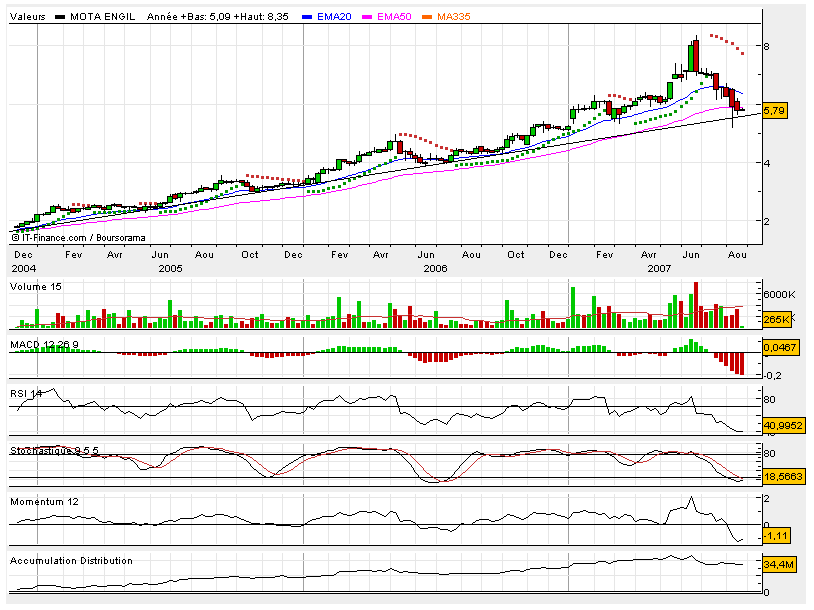This screenshot has height=610, width=814.
Task: Click the 4 price axis label
Action: tap(766, 163)
